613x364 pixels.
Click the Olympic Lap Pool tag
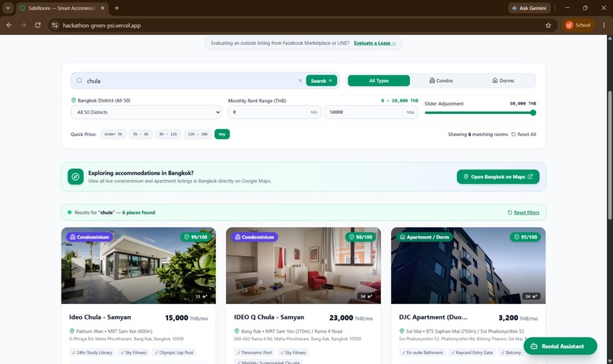pyautogui.click(x=174, y=353)
